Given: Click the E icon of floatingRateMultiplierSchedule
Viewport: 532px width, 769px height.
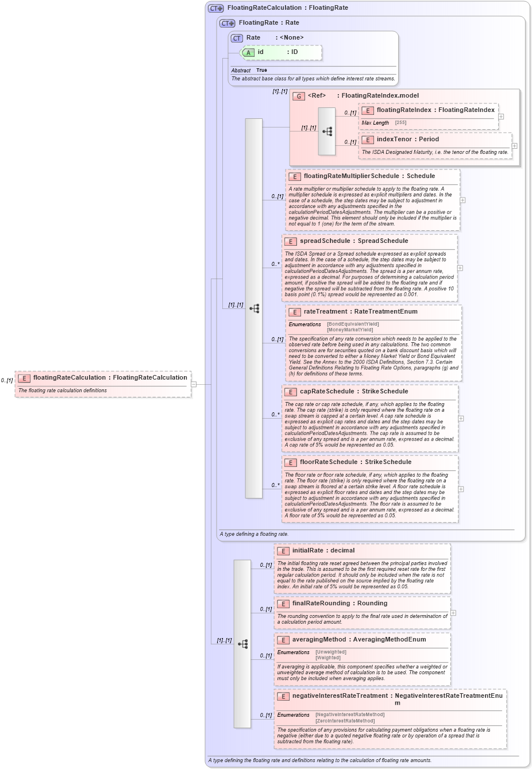Looking at the screenshot, I should [295, 176].
